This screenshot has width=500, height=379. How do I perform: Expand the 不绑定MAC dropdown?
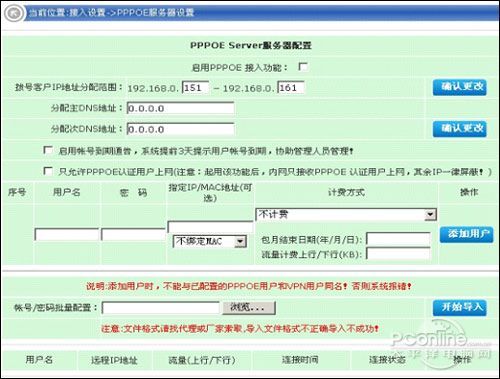[210, 241]
